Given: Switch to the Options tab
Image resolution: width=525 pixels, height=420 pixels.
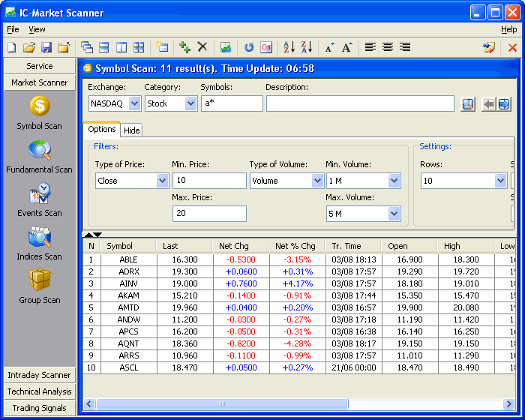Looking at the screenshot, I should click(x=102, y=129).
